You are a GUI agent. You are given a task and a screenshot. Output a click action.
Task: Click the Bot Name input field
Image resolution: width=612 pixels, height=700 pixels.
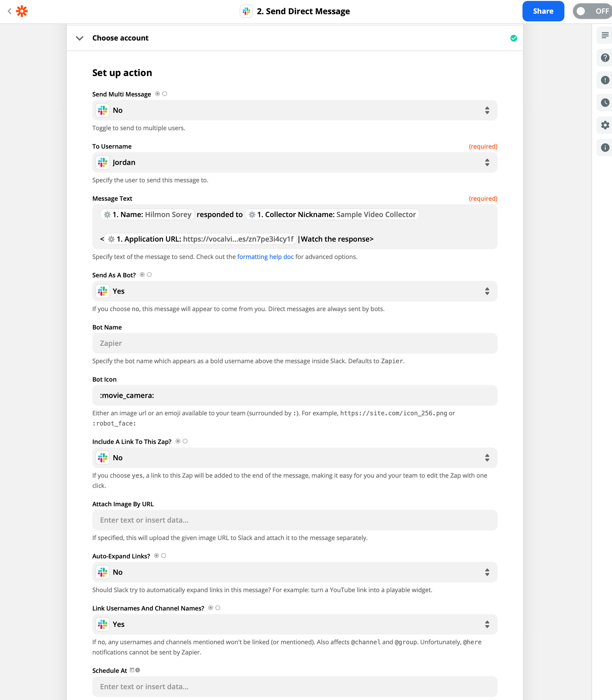[x=294, y=343]
